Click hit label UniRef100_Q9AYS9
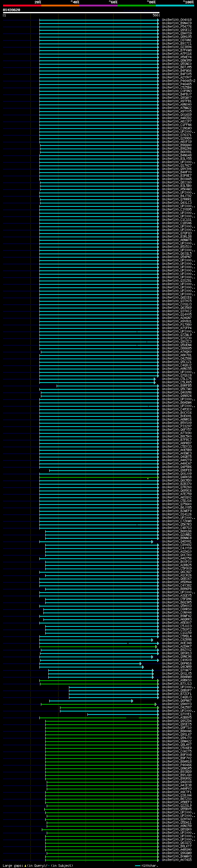 point(177,33)
